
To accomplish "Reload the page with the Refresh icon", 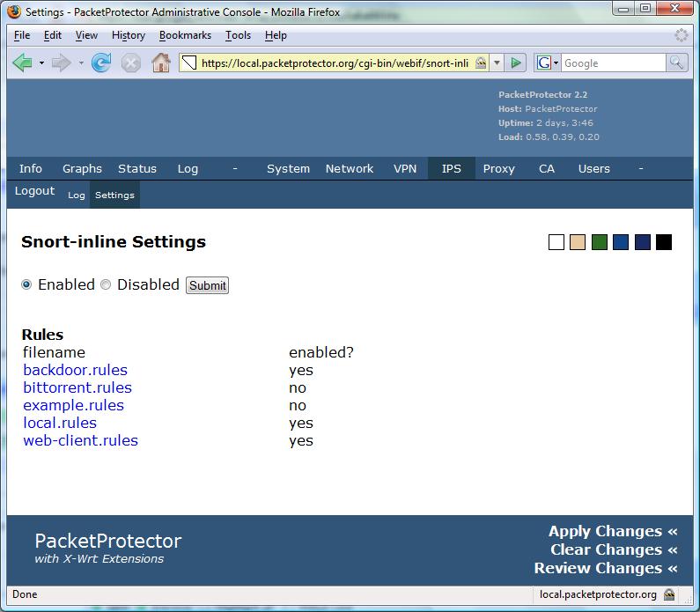I will coord(101,63).
